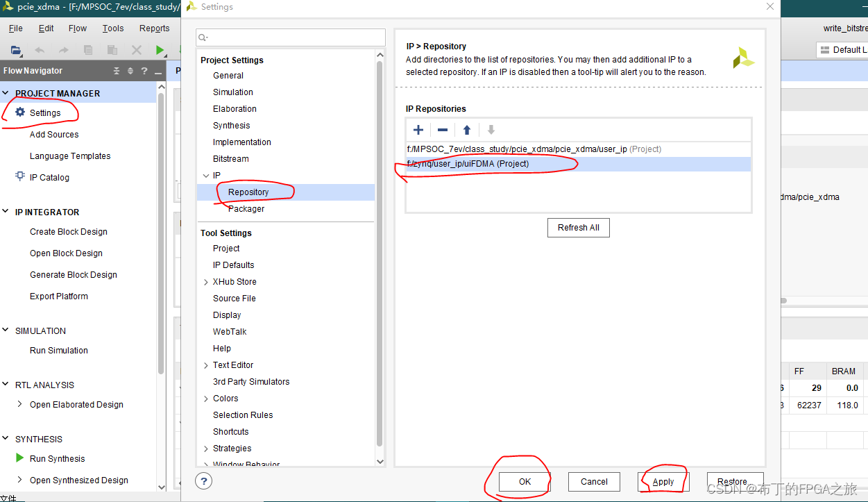
Task: Click the Redo arrow in toolbar
Action: point(63,50)
